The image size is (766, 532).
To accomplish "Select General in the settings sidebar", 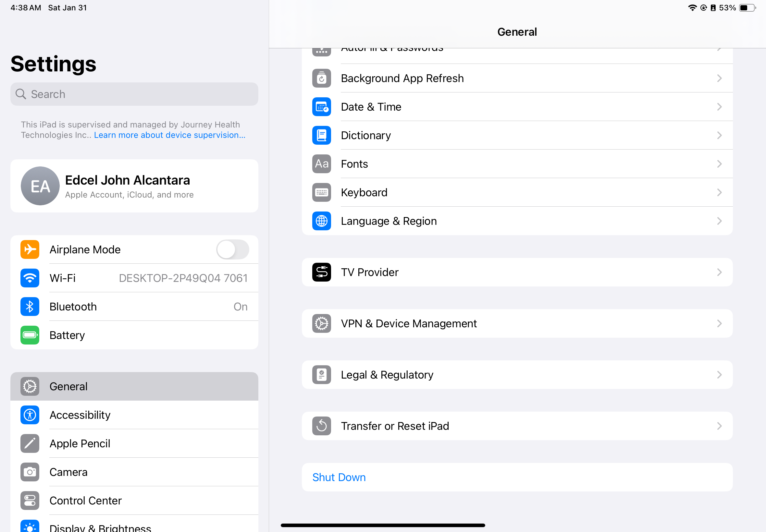I will 134,387.
